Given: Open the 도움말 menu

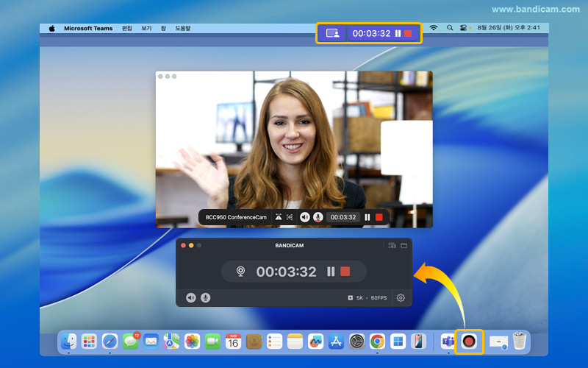Looking at the screenshot, I should (x=182, y=28).
